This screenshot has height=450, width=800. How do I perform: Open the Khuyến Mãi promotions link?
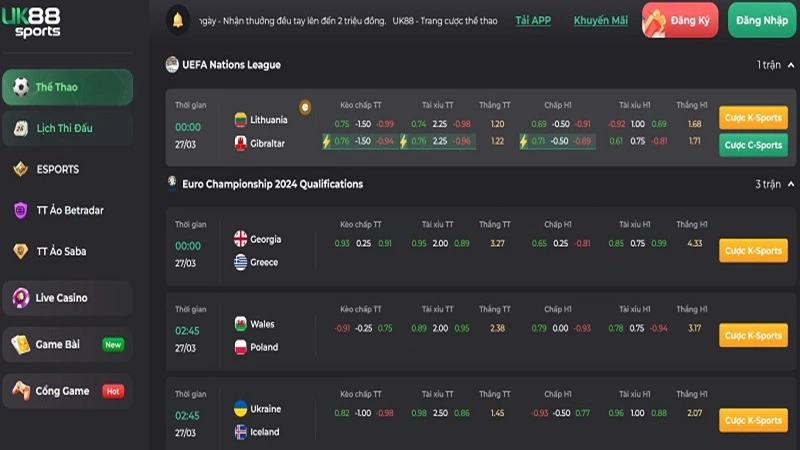coord(600,20)
